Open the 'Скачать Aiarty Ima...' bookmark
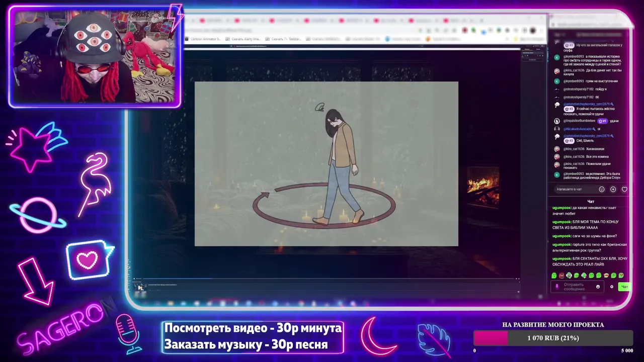 pyautogui.click(x=244, y=39)
